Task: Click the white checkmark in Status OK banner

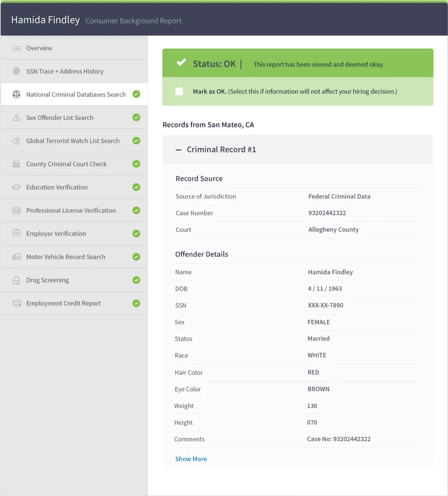Action: 181,63
